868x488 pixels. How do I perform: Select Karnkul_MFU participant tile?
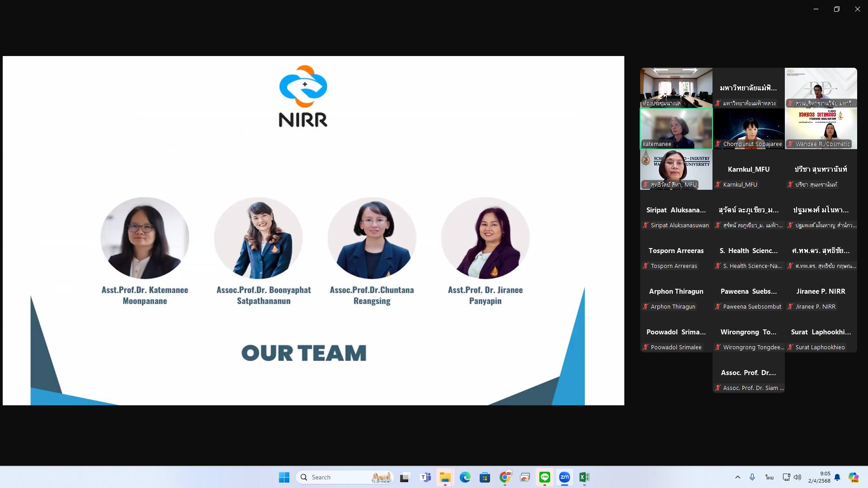tap(749, 169)
